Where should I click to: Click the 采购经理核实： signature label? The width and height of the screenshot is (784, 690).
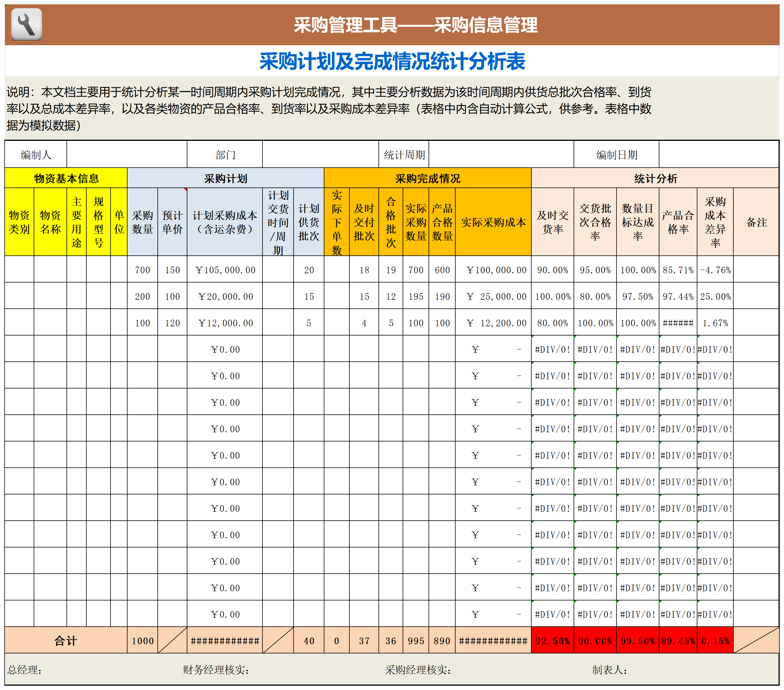tap(418, 670)
